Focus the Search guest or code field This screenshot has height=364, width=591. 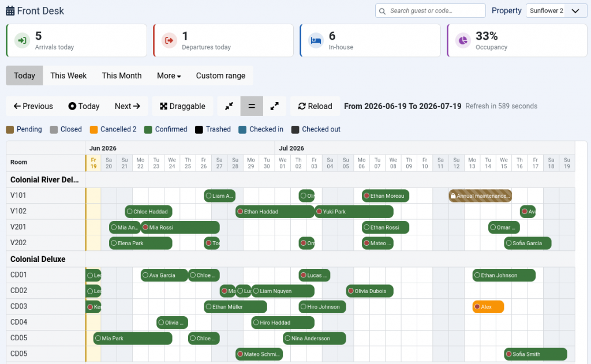pos(430,11)
